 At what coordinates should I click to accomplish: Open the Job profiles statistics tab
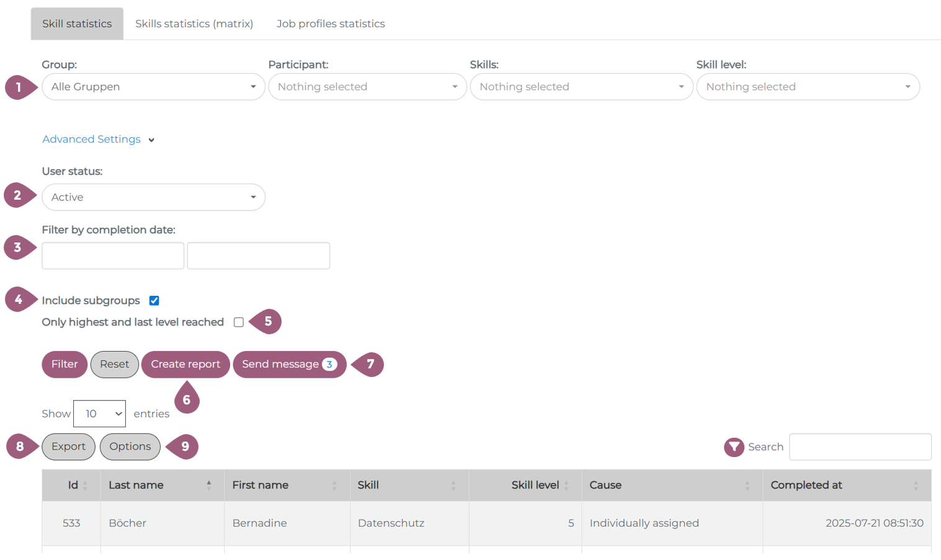(331, 24)
